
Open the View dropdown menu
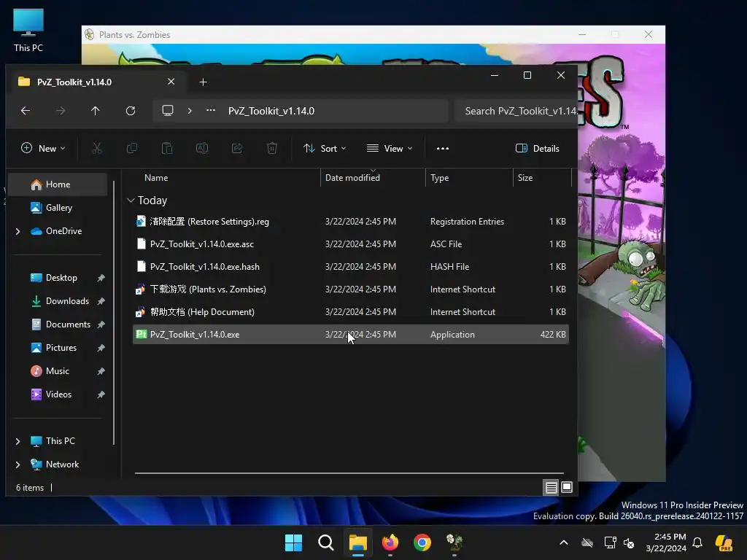click(x=390, y=149)
